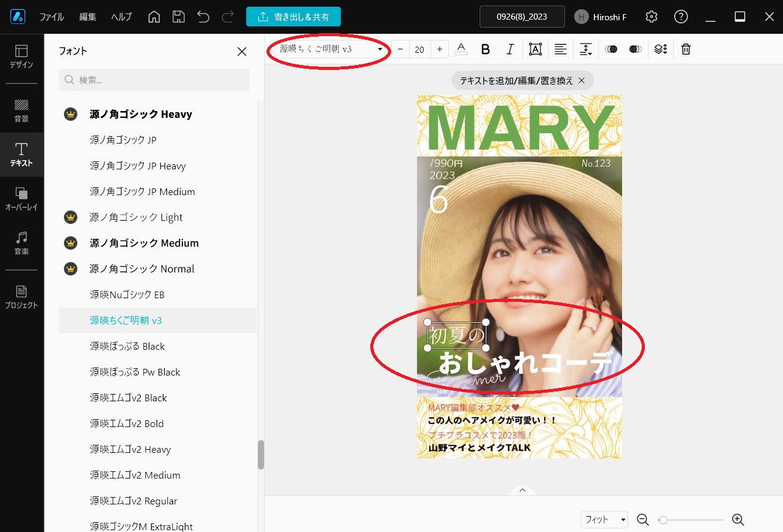Click the trash delete icon in toolbar
This screenshot has height=532, width=783.
(x=686, y=49)
